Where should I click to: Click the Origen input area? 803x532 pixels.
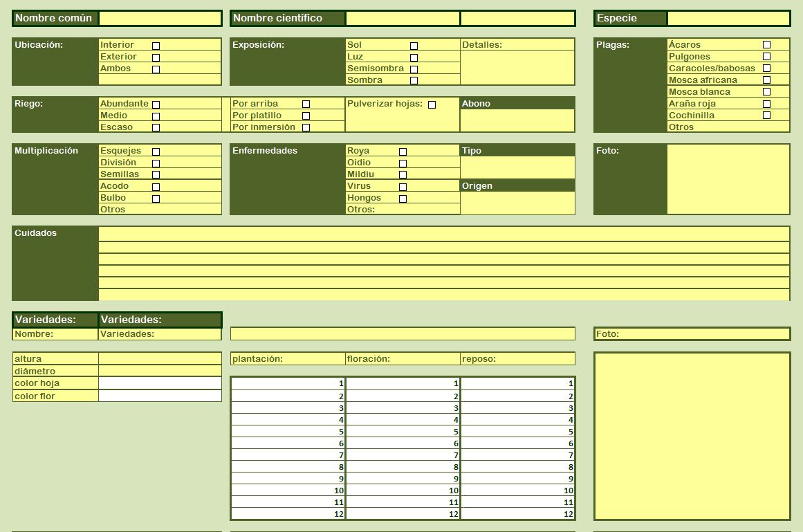517,203
